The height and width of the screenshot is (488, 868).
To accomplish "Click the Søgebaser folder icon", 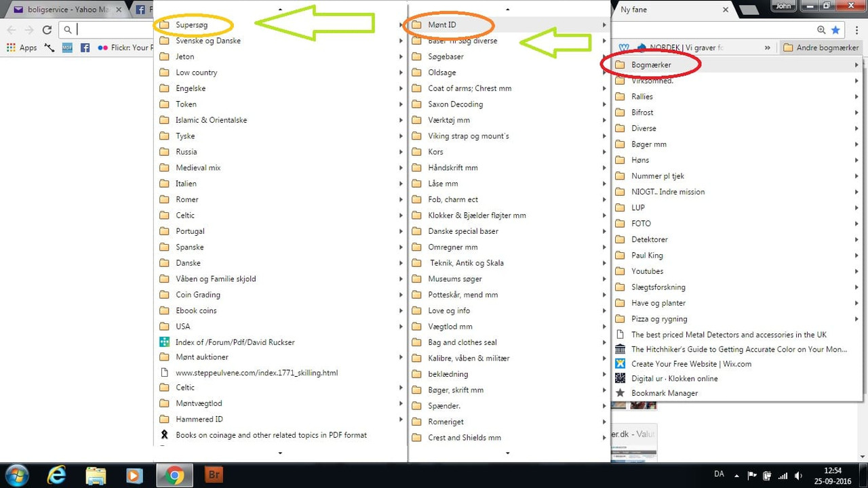I will pyautogui.click(x=416, y=57).
